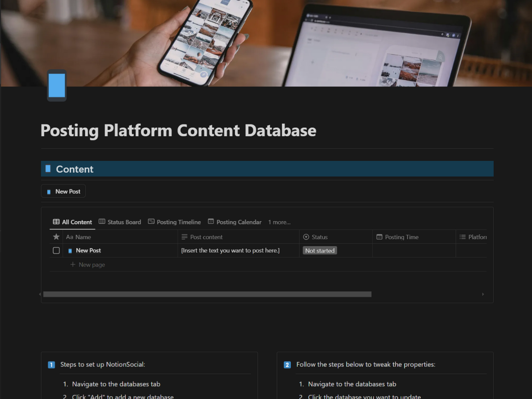The height and width of the screenshot is (399, 532).
Task: Click 'Follow the steps below to tweak the properties:'
Action: click(x=366, y=364)
